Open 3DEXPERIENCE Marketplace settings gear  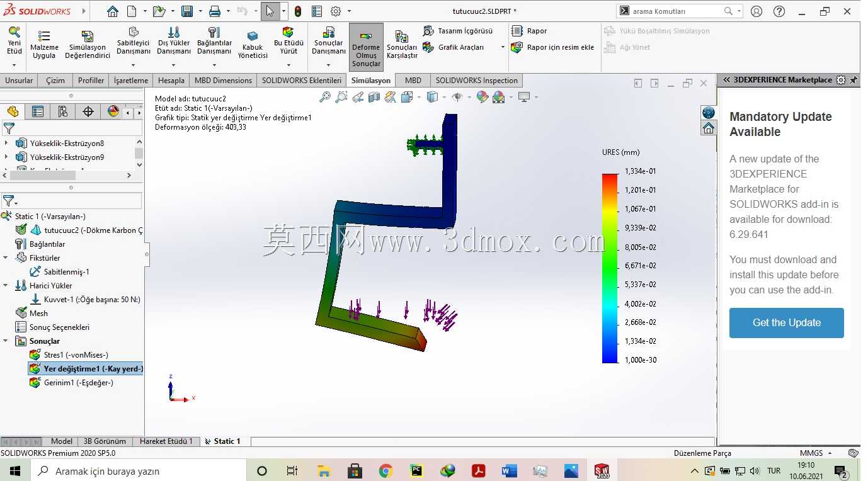point(841,80)
